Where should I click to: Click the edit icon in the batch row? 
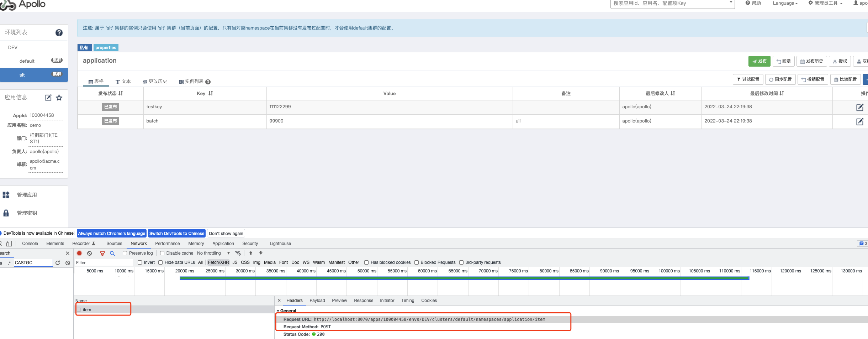coord(859,121)
